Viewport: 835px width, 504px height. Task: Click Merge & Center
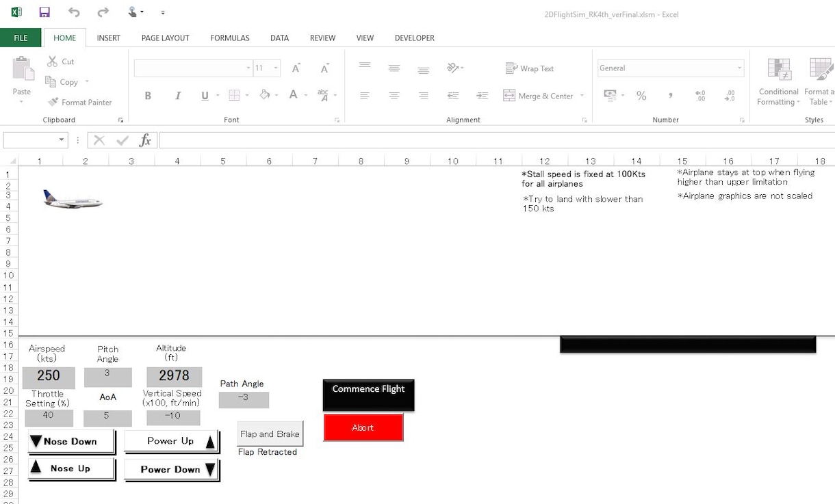(x=538, y=96)
